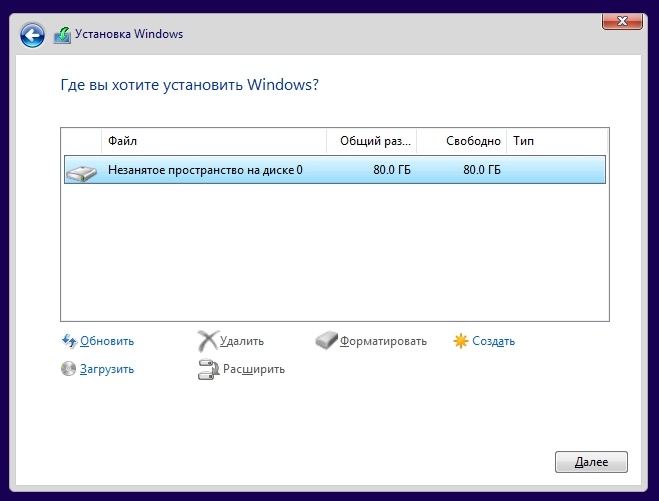659x501 pixels.
Task: Go back with the blue arrow button
Action: coord(32,35)
